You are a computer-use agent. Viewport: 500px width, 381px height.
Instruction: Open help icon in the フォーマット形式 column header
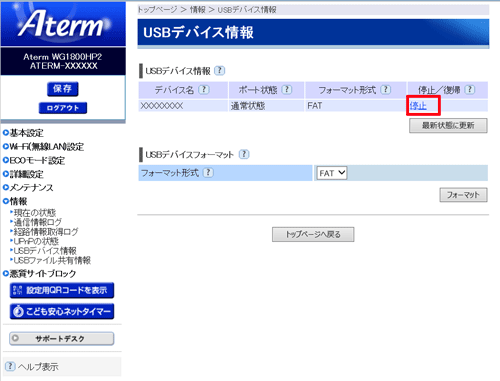386,90
